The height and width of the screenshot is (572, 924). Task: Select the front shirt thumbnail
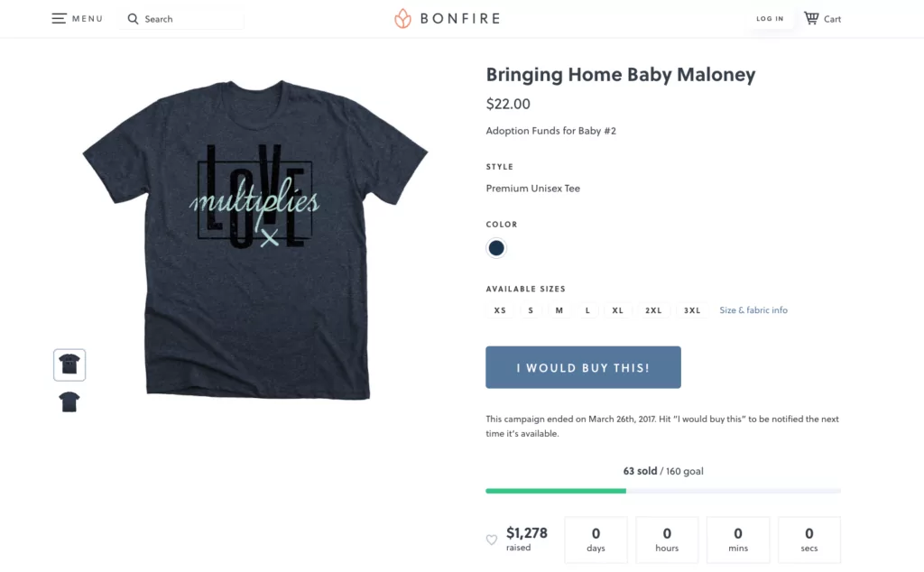click(69, 364)
